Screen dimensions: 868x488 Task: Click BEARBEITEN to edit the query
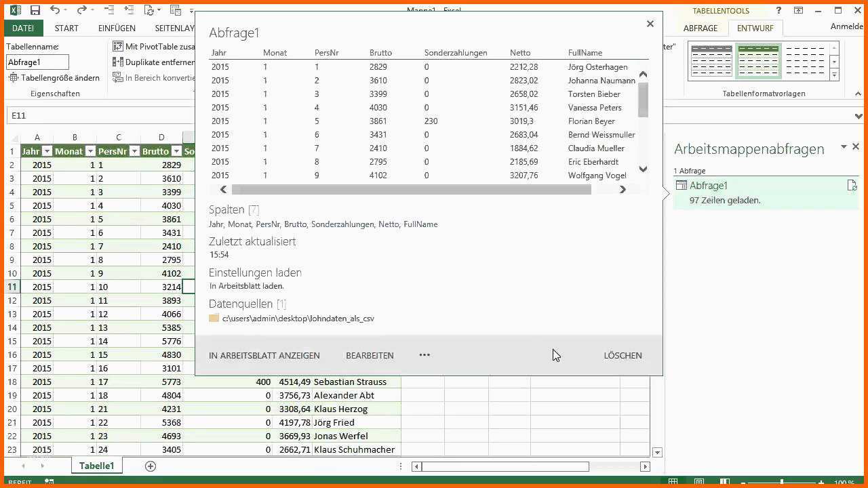pos(370,355)
